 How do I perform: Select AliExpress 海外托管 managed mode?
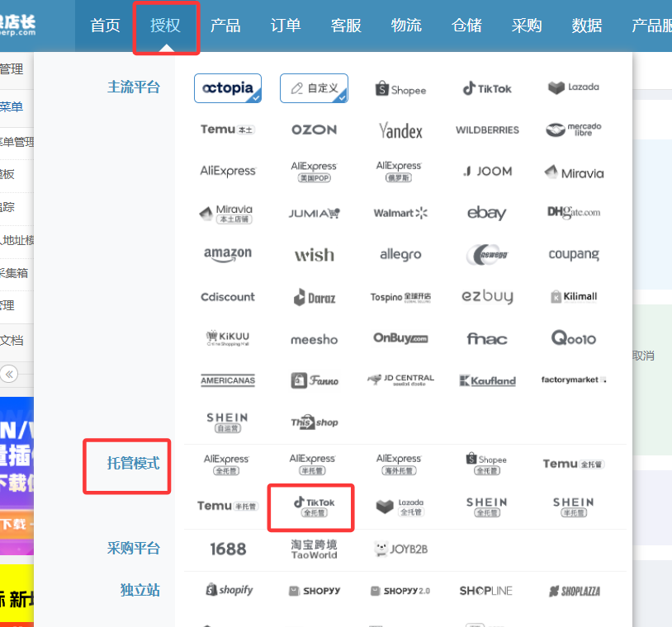(399, 464)
